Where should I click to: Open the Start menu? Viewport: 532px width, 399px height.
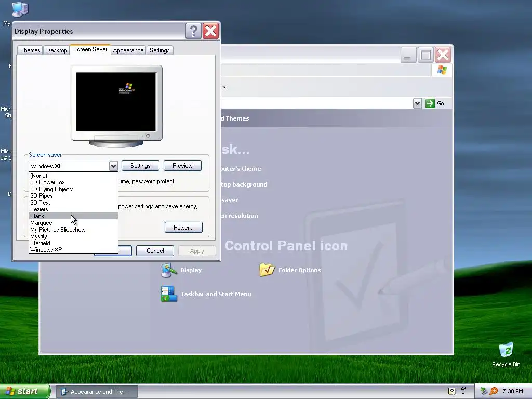click(x=25, y=391)
